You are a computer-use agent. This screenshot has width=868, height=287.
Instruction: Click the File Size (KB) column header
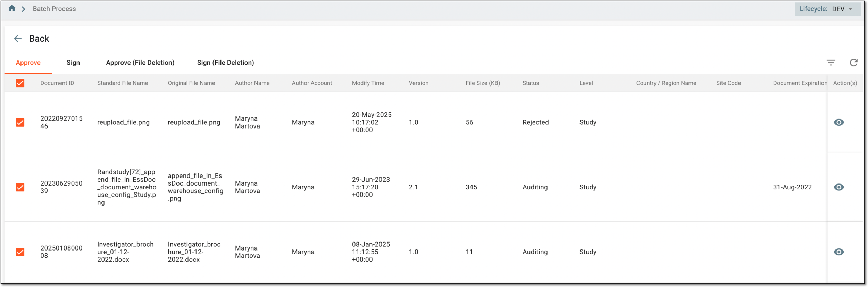(x=483, y=83)
